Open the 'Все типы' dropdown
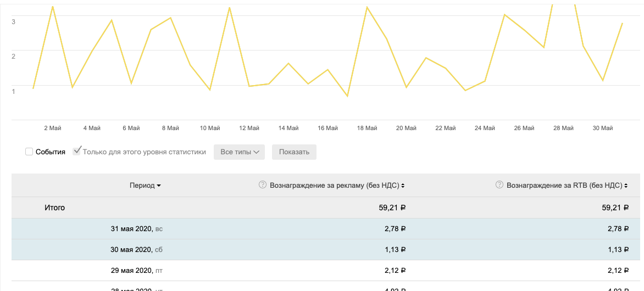This screenshot has height=291, width=644. click(239, 152)
